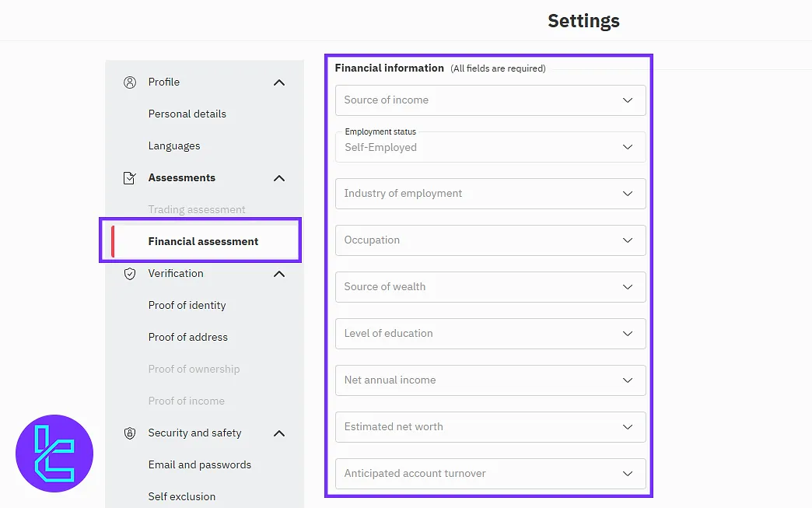
Task: Open the Level of education dropdown
Action: pyautogui.click(x=491, y=334)
